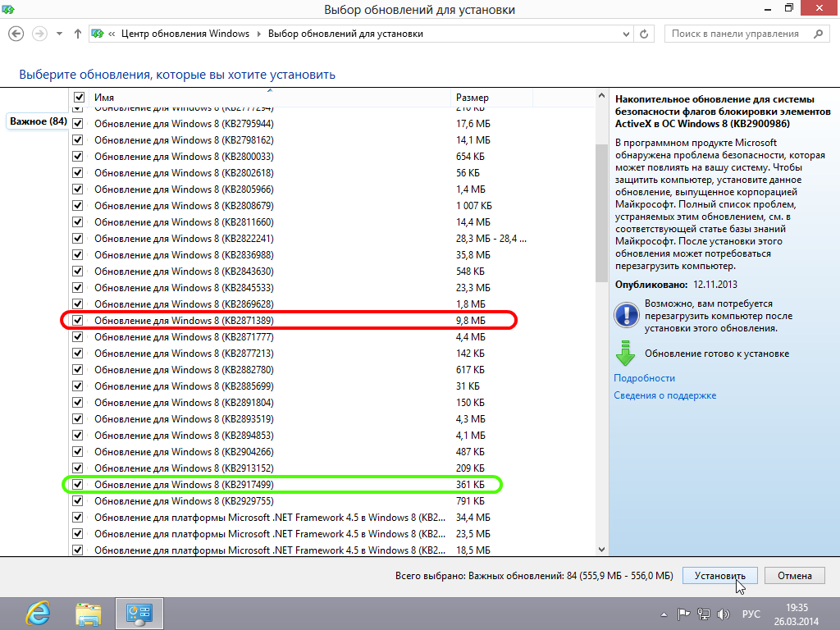
Task: Select row 'Обновление для Windows 8 (KB2882780)'
Action: point(331,370)
